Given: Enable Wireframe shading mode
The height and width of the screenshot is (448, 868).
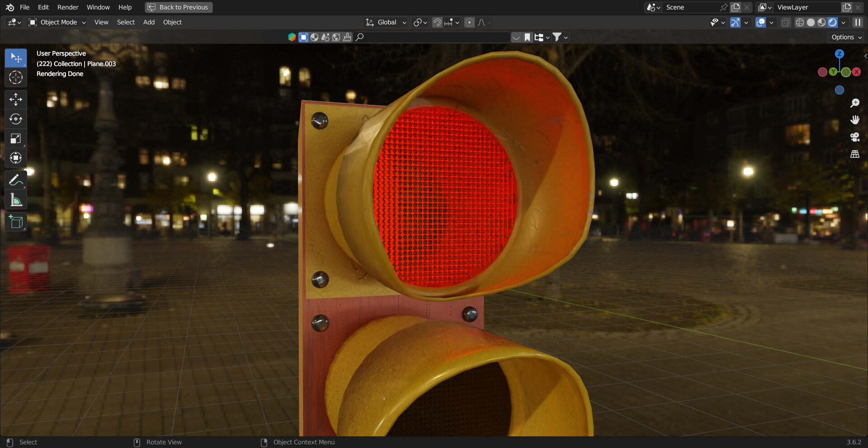Looking at the screenshot, I should pyautogui.click(x=800, y=22).
